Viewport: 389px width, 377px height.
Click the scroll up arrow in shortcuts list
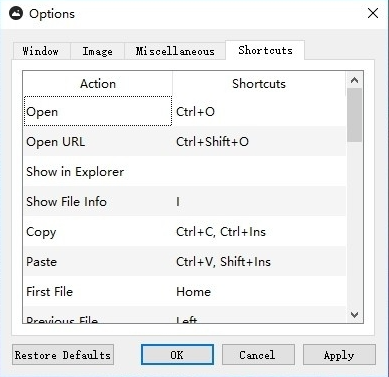354,80
